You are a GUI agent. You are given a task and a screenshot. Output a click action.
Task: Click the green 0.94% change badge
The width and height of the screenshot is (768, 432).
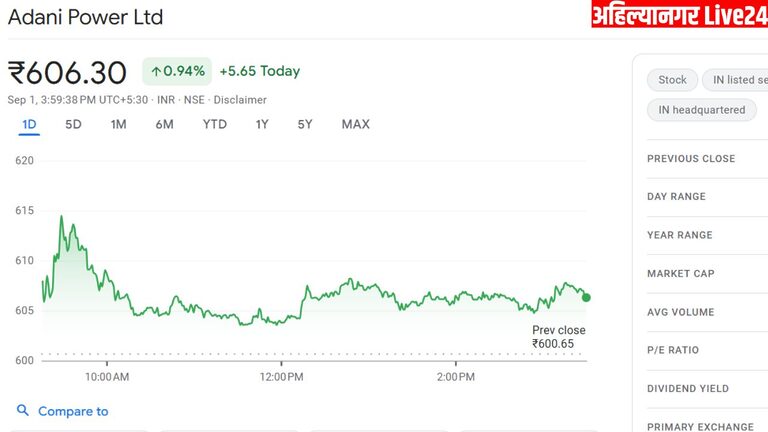[177, 71]
